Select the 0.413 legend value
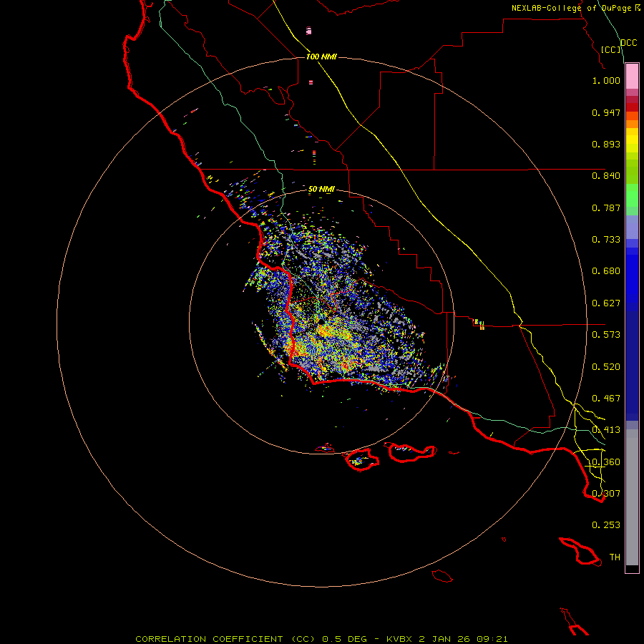 point(606,430)
